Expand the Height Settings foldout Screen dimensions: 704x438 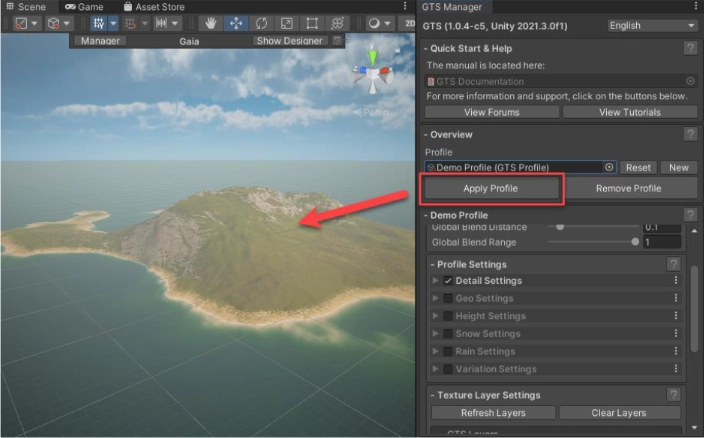point(435,316)
